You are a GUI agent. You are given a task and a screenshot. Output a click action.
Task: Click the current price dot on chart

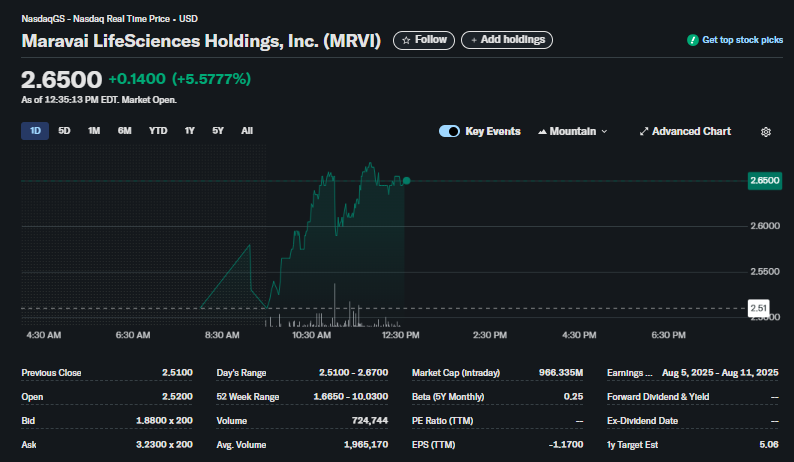(406, 180)
